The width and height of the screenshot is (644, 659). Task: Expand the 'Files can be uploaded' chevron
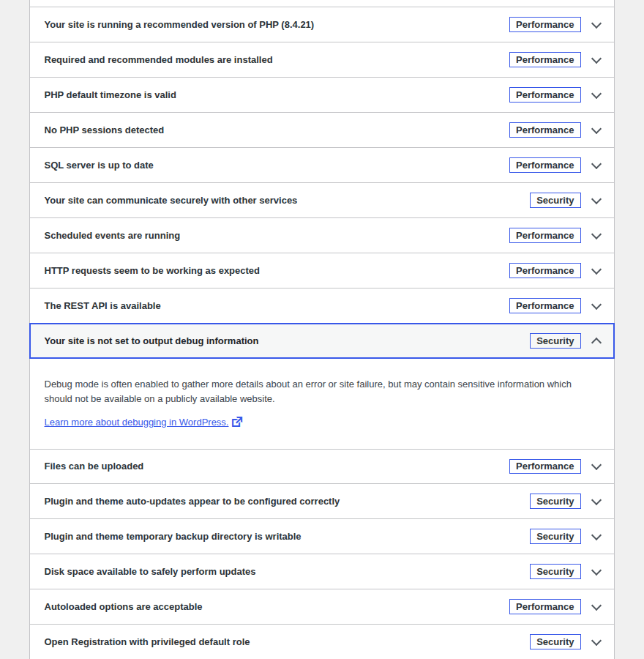point(596,467)
